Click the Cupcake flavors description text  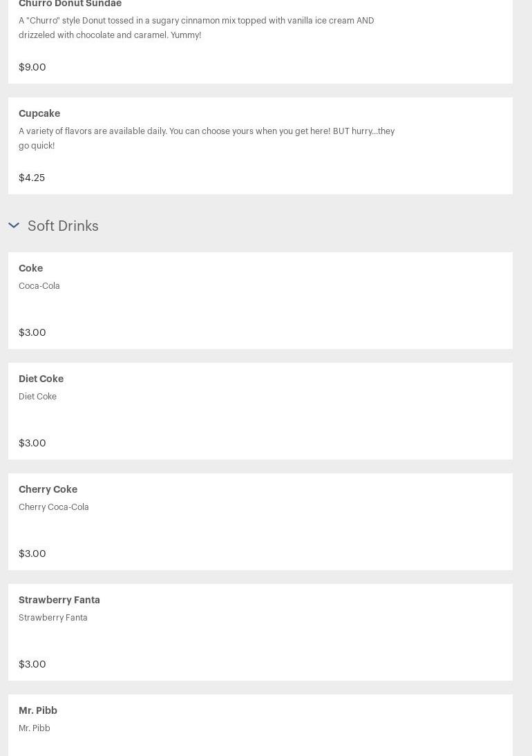pyautogui.click(x=207, y=138)
